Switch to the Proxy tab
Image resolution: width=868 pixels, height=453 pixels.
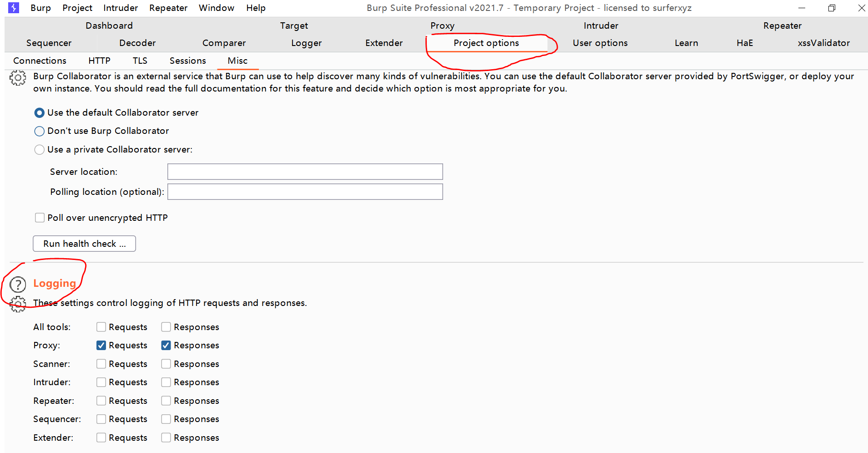pos(442,25)
